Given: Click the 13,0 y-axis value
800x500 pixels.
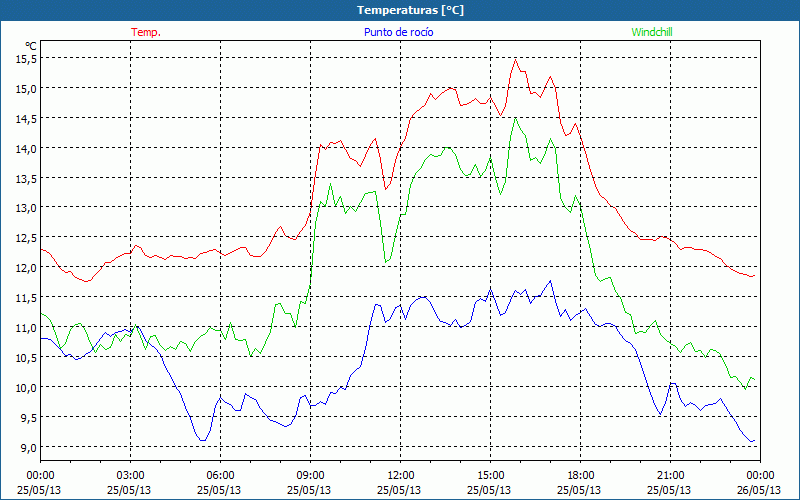Looking at the screenshot, I should click(27, 208).
